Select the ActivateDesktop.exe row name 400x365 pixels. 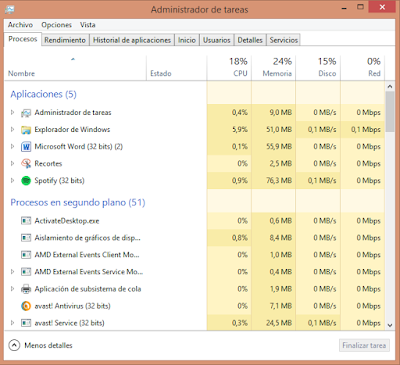click(x=67, y=221)
